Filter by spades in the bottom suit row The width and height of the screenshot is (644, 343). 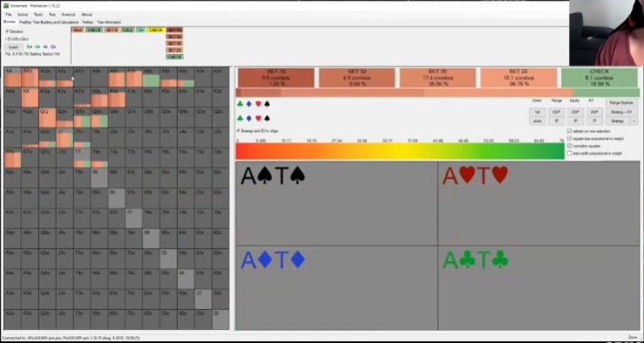click(x=267, y=119)
